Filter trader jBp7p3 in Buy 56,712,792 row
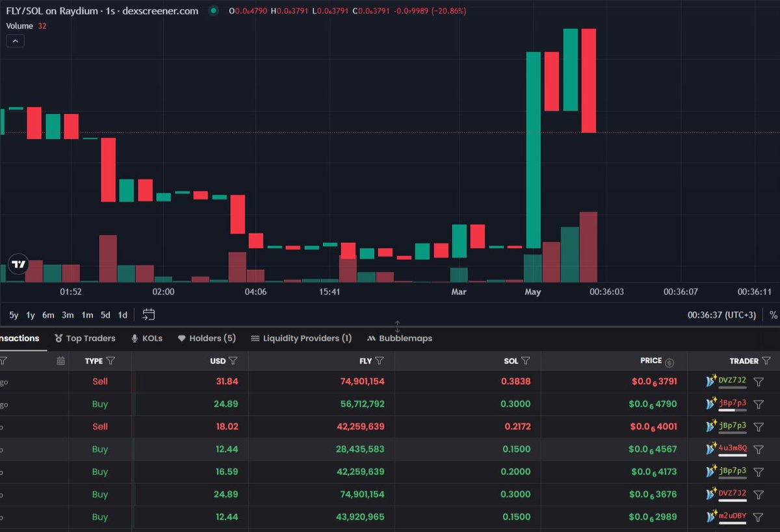 coord(758,404)
